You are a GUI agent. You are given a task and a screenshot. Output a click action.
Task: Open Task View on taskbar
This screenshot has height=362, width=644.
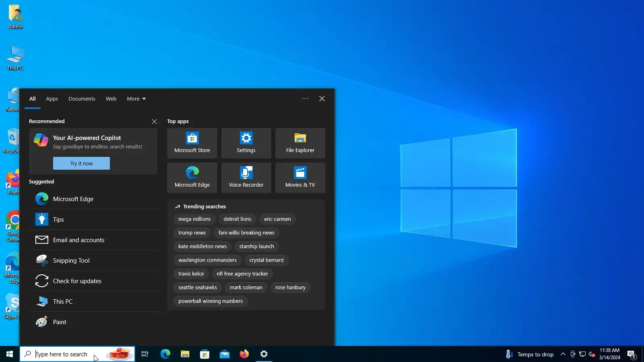[x=145, y=354]
